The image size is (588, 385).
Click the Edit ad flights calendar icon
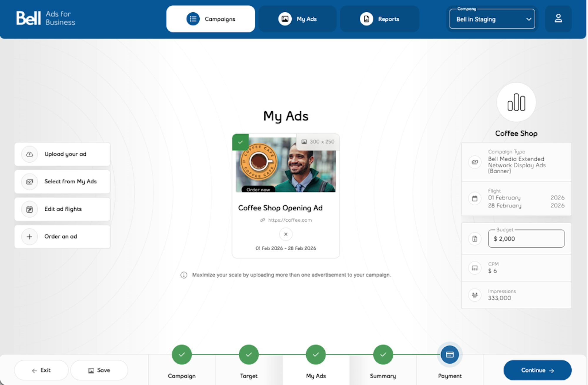30,209
